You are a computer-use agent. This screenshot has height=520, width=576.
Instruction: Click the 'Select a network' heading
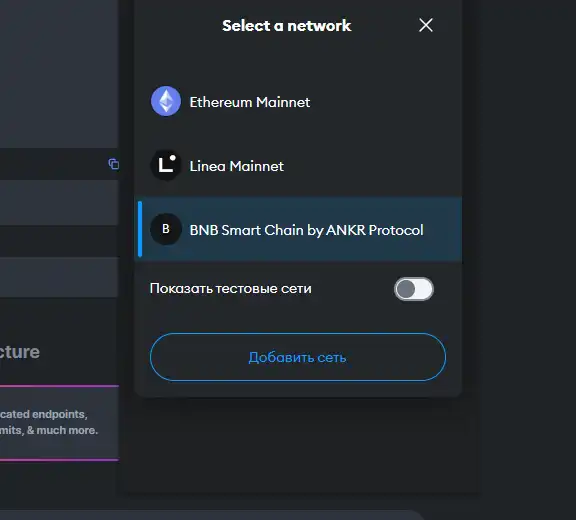coord(287,26)
